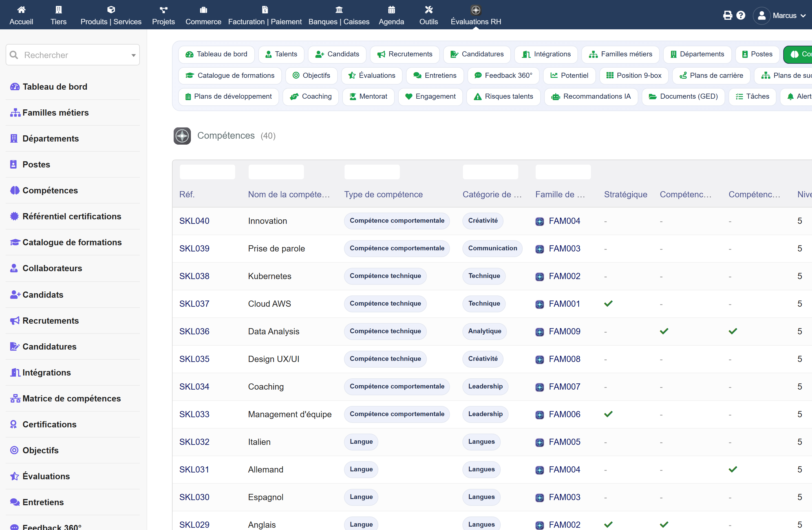Click the print icon in header
This screenshot has height=530, width=812.
(727, 15)
